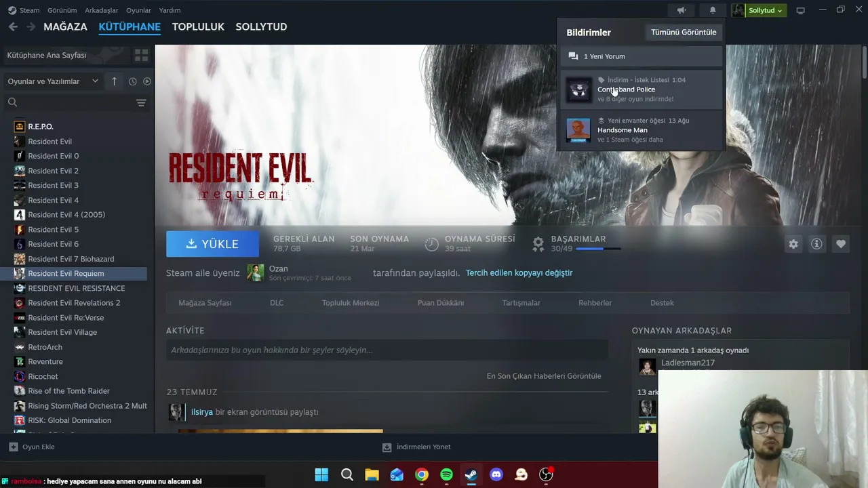Screen dimensions: 868x488
Task: Click the activity comment input field
Action: click(x=387, y=350)
